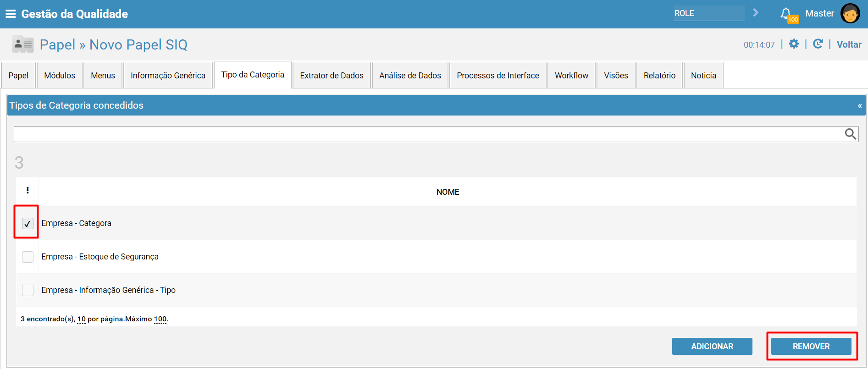Viewport: 868px width, 369px height.
Task: Uncheck the Empresa - Categora checkbox
Action: coord(28,223)
